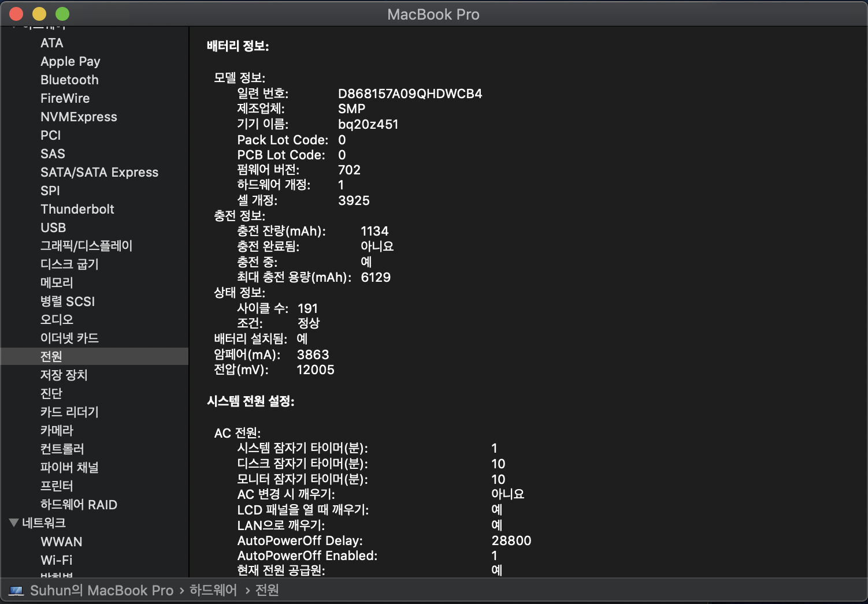The width and height of the screenshot is (868, 604).
Task: Click Suhun의 MacBook Pro in path bar
Action: [102, 591]
